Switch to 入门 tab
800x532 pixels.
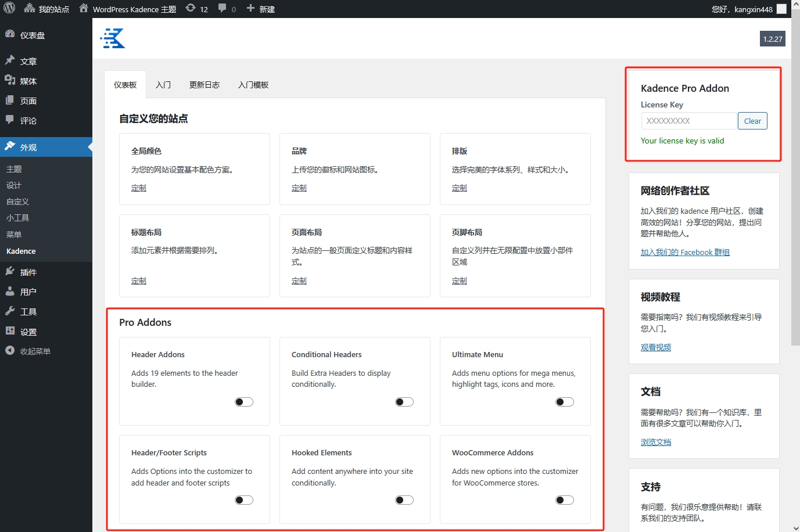coord(163,85)
